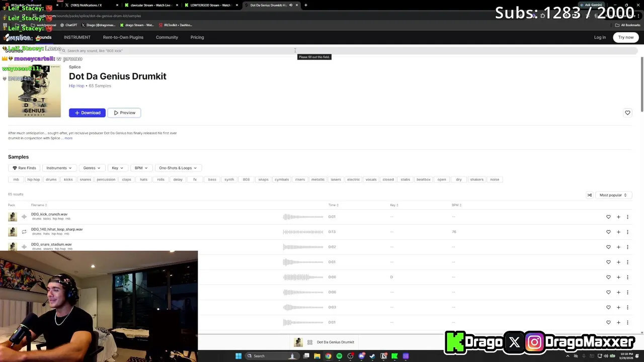644x362 pixels.
Task: Open Discord from the taskbar
Action: (x=361, y=356)
